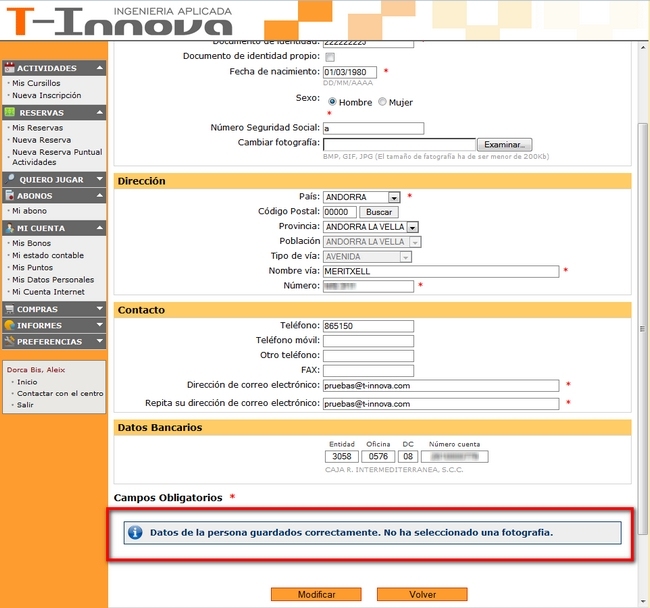The width and height of the screenshot is (650, 608).
Task: Click the Examinar file browse button
Action: coord(504,145)
